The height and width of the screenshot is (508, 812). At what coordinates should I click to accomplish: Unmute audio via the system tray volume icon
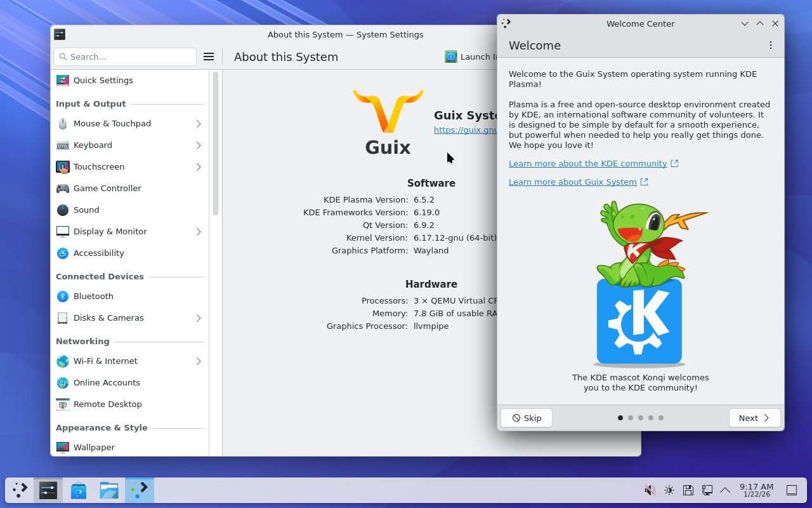coord(650,490)
